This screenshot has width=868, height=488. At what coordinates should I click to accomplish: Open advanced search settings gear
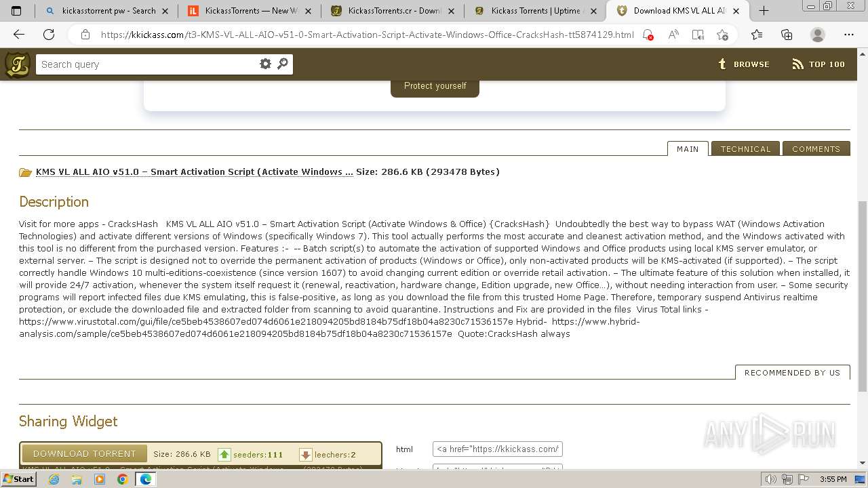click(x=265, y=64)
